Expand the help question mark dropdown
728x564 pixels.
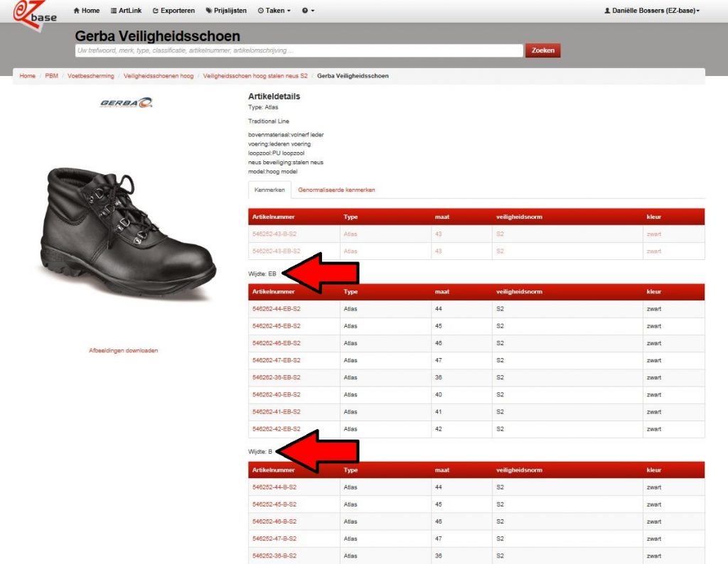(308, 11)
